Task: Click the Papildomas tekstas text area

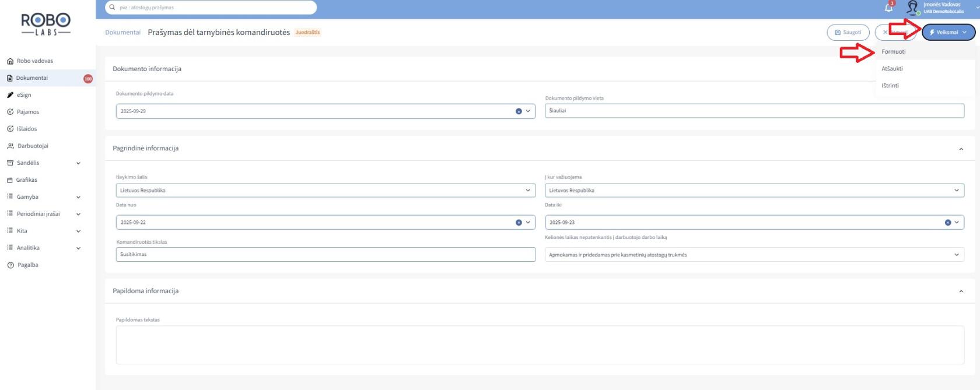Action: pos(540,345)
